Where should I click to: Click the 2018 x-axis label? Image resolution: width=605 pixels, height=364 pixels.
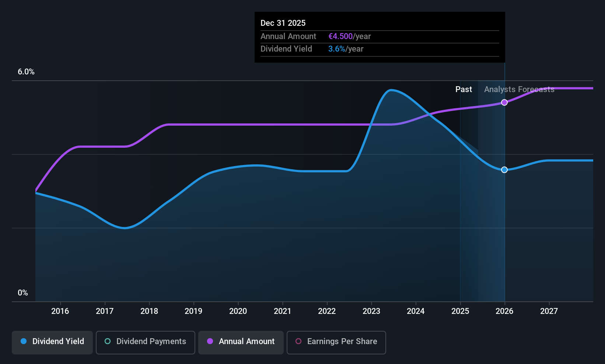[149, 311]
